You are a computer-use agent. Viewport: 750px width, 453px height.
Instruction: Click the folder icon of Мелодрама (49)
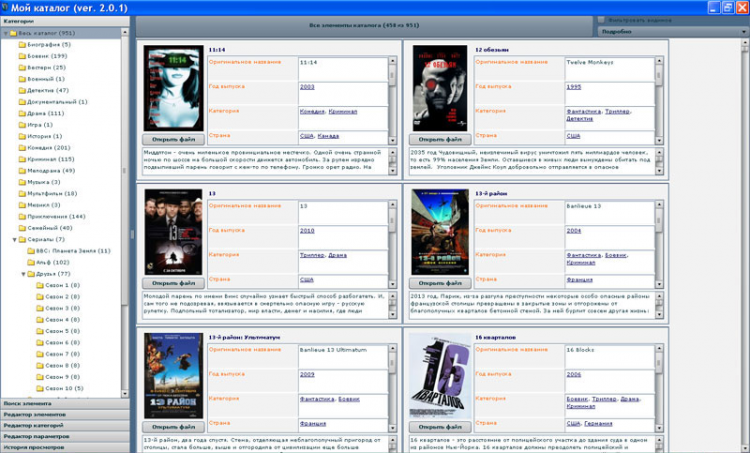(22, 171)
